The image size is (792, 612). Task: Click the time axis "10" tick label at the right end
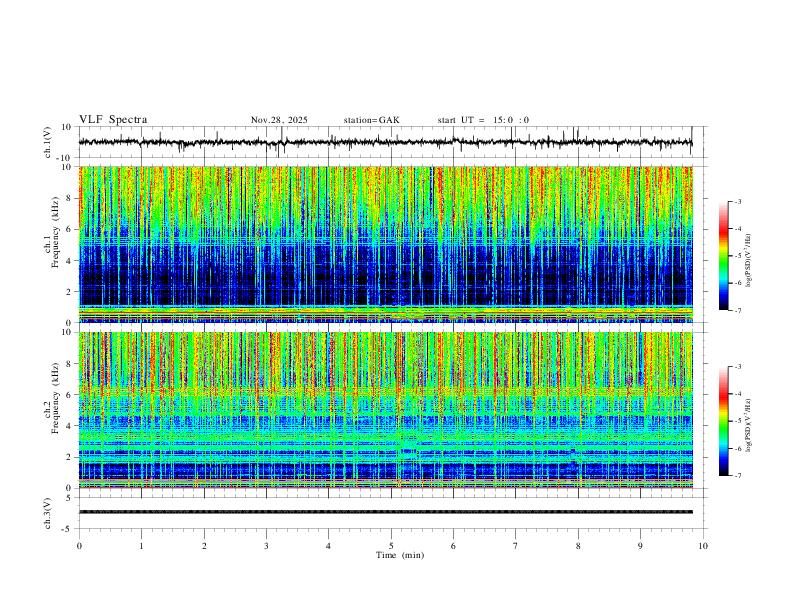(703, 546)
